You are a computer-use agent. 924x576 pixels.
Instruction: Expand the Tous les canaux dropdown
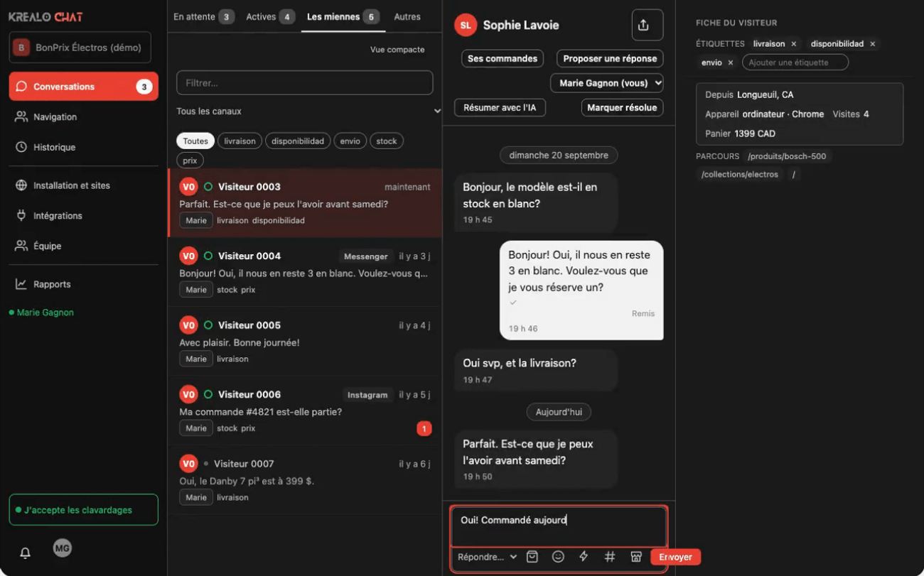[x=309, y=112]
